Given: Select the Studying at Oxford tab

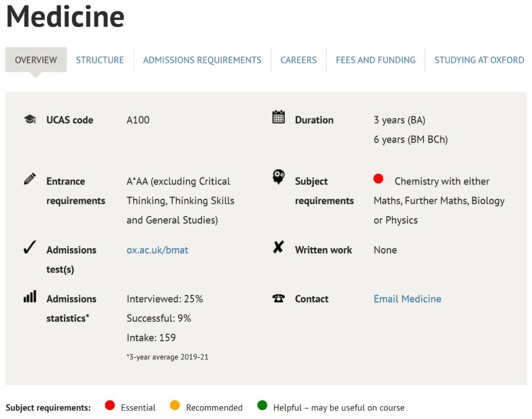Looking at the screenshot, I should click(x=479, y=60).
